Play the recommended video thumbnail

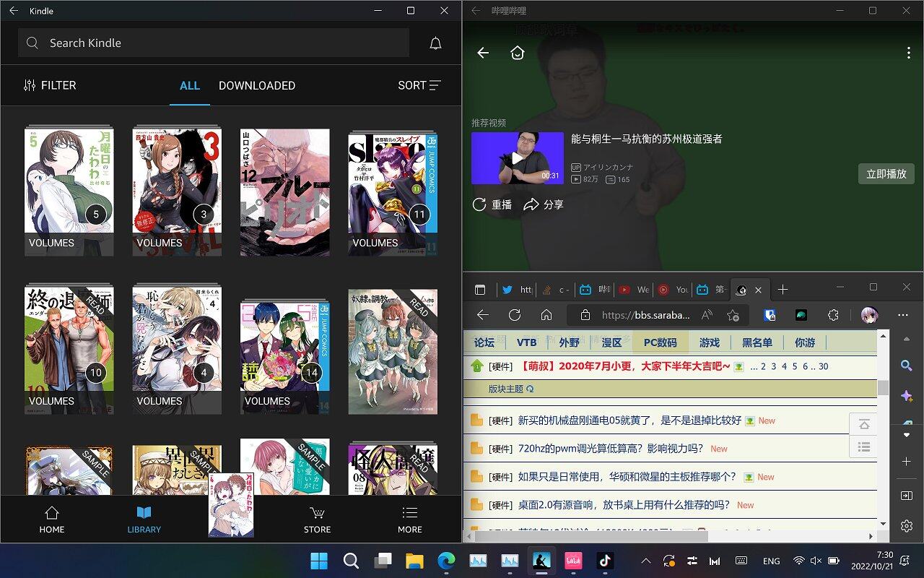(518, 158)
